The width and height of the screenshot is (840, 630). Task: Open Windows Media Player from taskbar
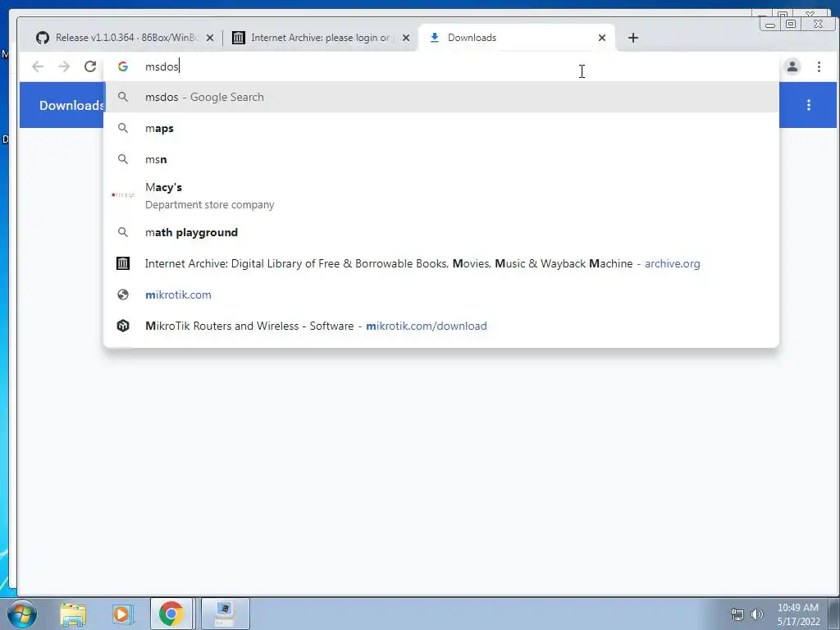coord(122,614)
